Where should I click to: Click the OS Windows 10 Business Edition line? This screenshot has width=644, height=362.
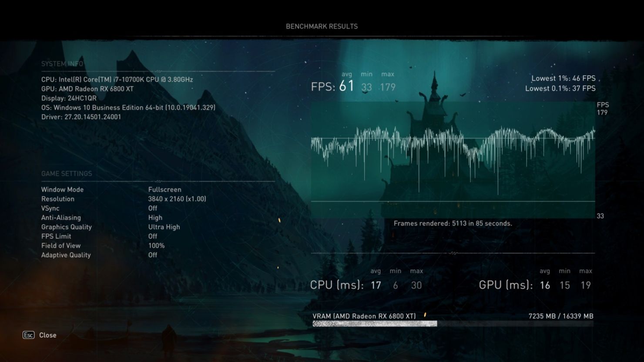[x=128, y=107]
